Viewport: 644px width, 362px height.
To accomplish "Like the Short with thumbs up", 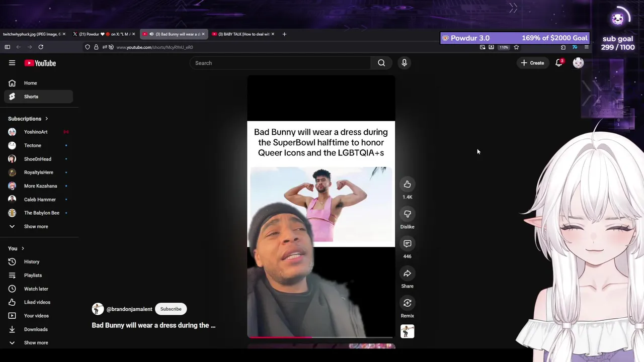I will (x=407, y=185).
